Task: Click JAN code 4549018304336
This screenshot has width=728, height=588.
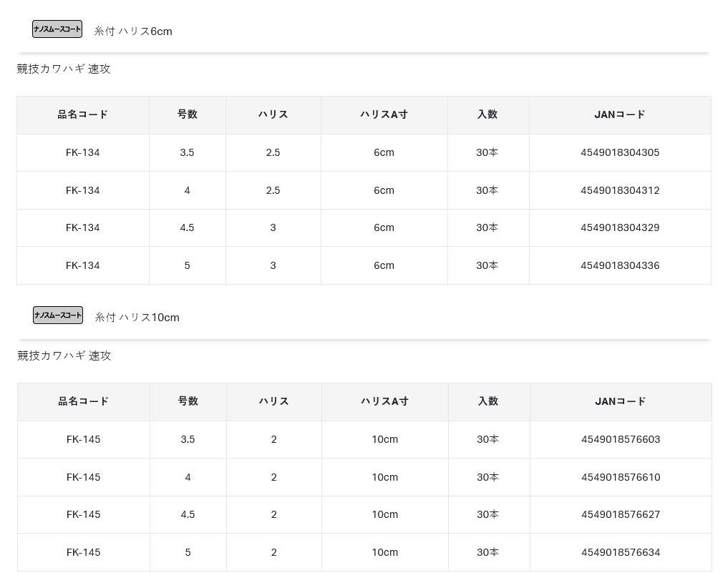Action: [620, 265]
